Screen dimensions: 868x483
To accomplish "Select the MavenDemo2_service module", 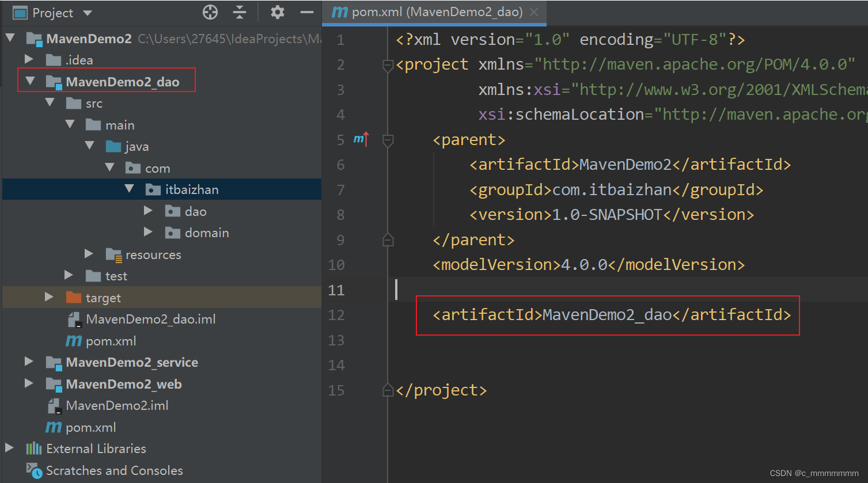I will [x=132, y=362].
